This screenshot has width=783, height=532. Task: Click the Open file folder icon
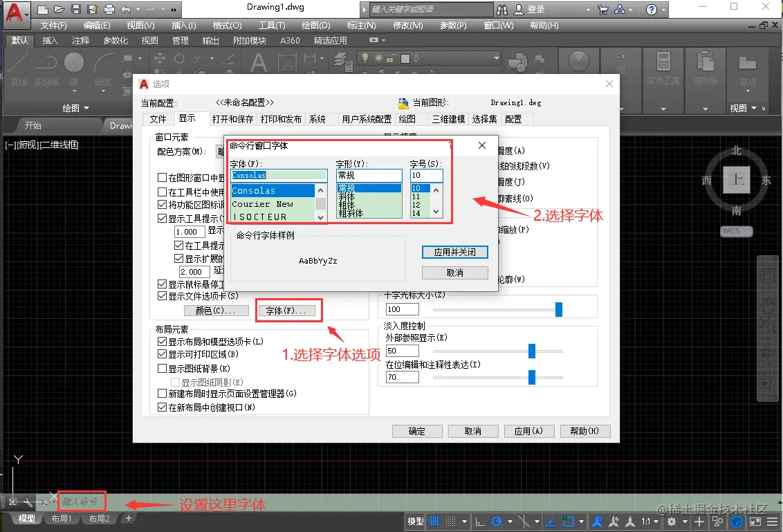(x=59, y=9)
